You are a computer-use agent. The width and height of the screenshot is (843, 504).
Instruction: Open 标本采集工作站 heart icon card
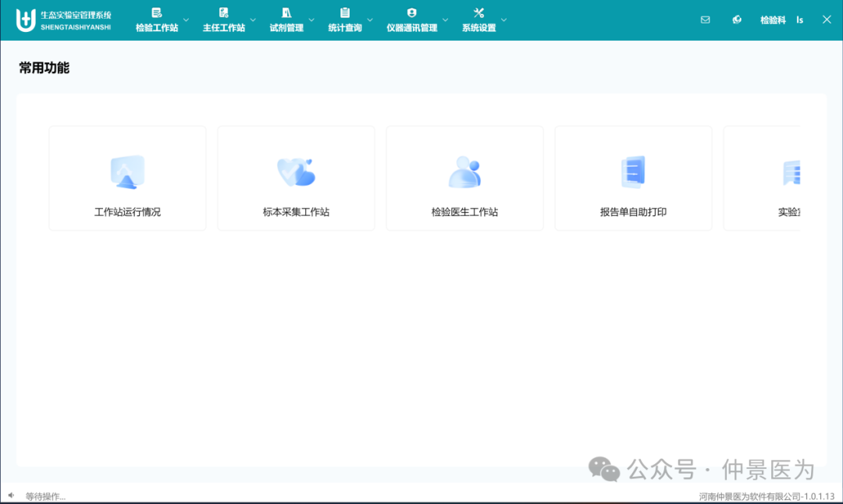pos(296,172)
